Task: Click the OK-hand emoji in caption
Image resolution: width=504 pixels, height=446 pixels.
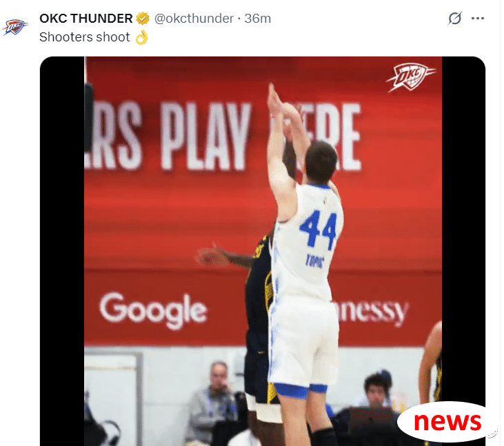Action: click(x=141, y=37)
